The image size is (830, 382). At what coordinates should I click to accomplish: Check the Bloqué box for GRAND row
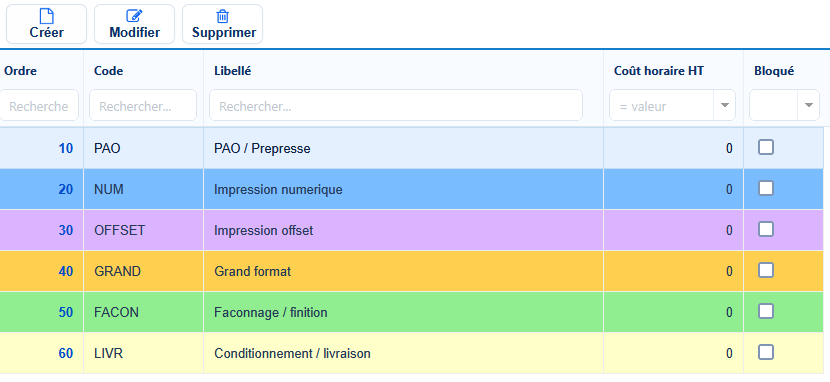click(x=765, y=270)
